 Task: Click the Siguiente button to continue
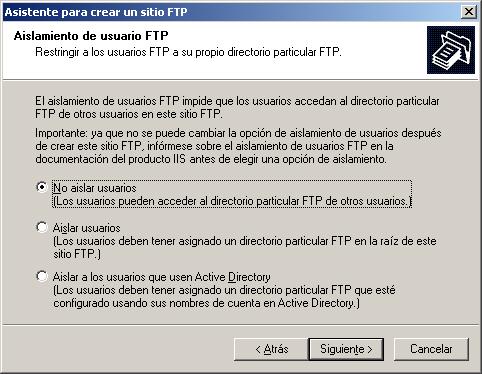[x=346, y=349]
